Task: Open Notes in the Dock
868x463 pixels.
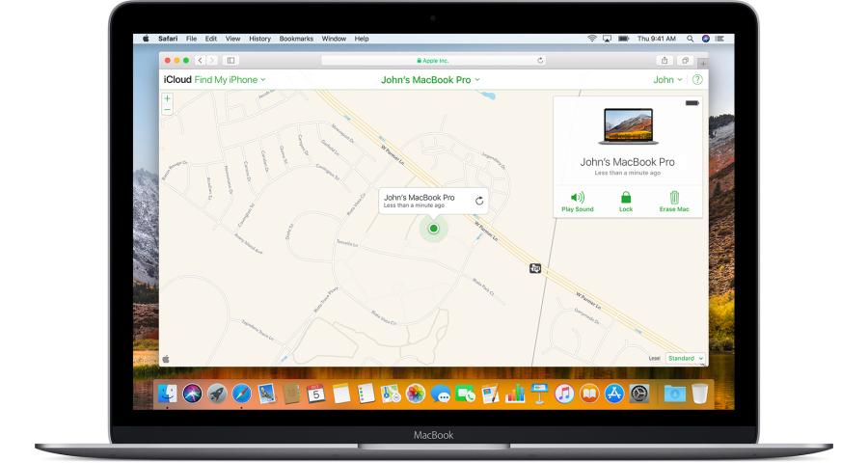Action: point(341,394)
